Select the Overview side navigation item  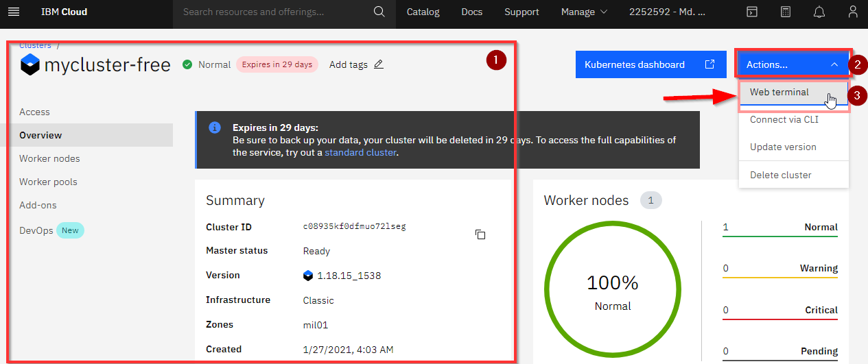(86, 135)
